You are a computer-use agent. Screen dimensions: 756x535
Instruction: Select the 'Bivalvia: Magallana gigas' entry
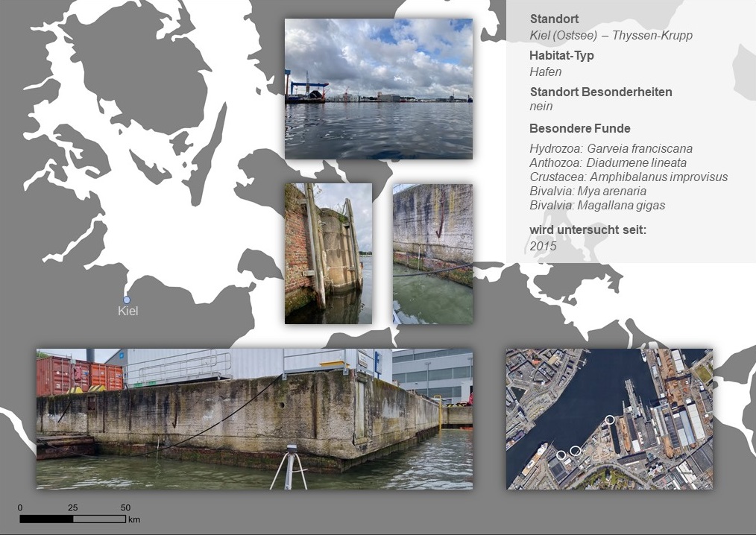point(597,206)
